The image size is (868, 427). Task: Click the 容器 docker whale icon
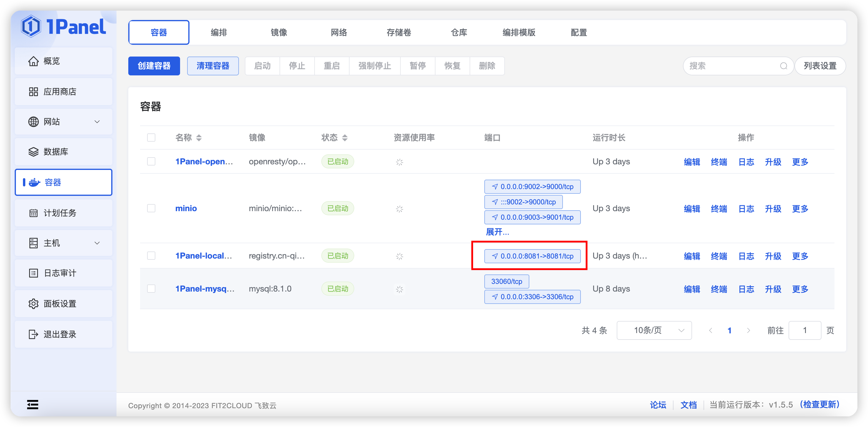point(35,183)
